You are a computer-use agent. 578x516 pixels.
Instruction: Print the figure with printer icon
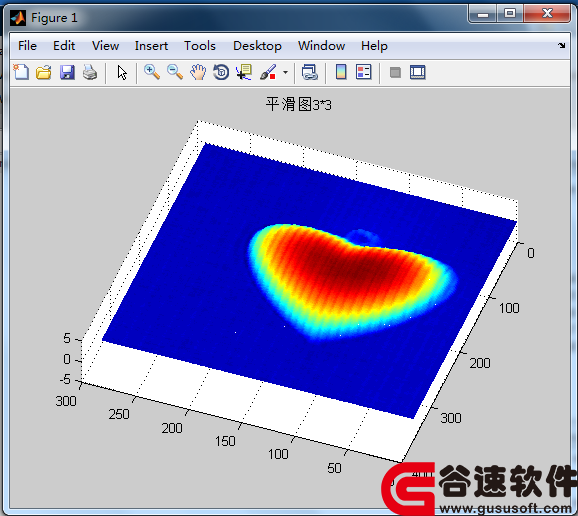coord(90,72)
